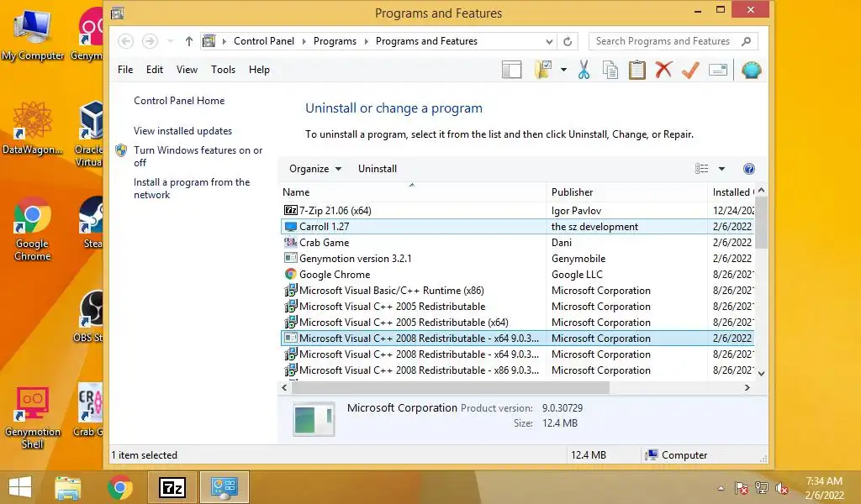The height and width of the screenshot is (504, 861).
Task: Open the view options dropdown arrow
Action: pos(721,169)
